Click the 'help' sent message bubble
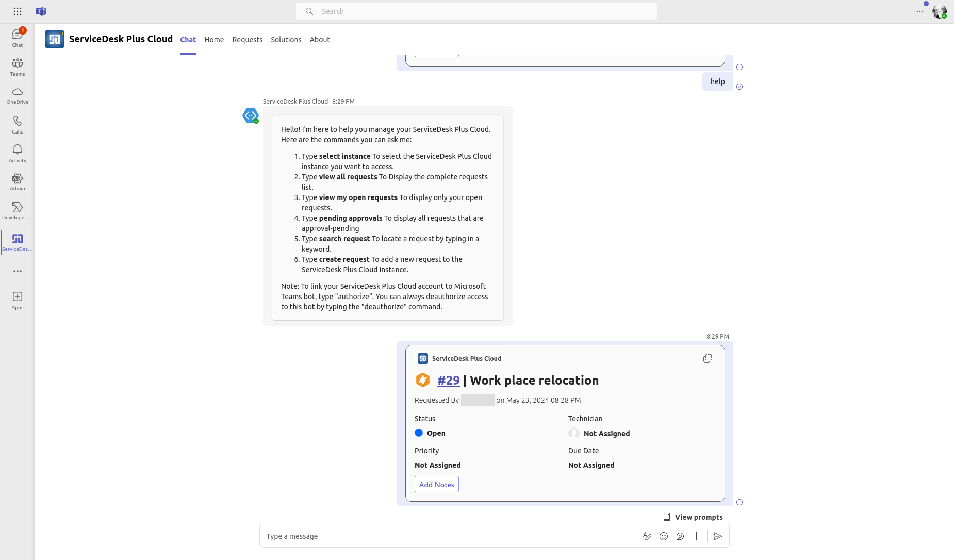This screenshot has height=560, width=954. pos(718,81)
